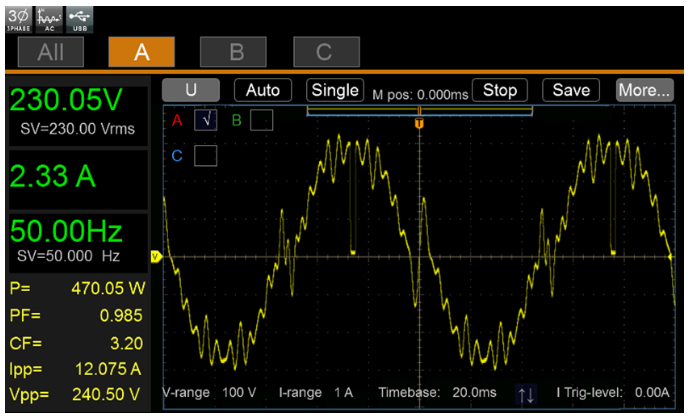Screen dimensions: 690x418
Task: Click the USB status icon
Action: click(80, 20)
